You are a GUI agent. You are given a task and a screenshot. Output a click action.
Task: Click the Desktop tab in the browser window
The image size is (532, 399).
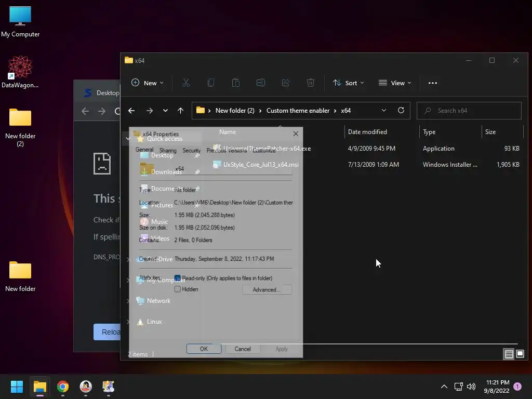click(102, 92)
